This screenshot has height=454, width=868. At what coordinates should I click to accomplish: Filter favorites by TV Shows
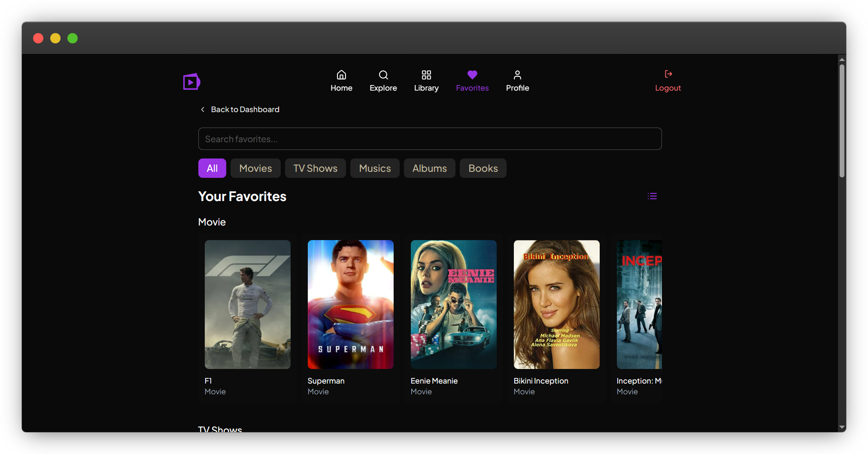point(315,168)
